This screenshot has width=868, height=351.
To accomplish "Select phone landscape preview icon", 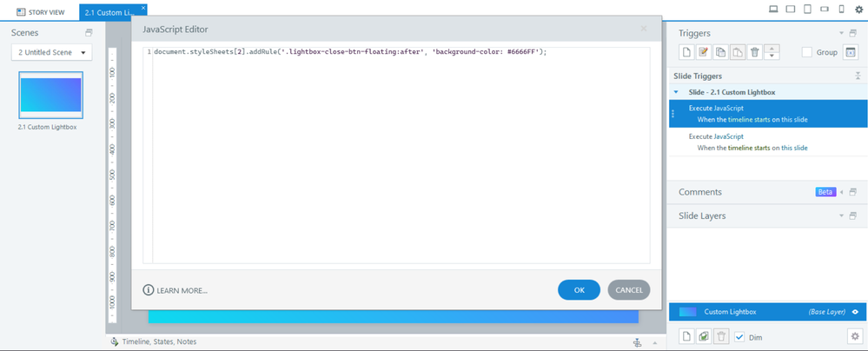I will tap(825, 9).
